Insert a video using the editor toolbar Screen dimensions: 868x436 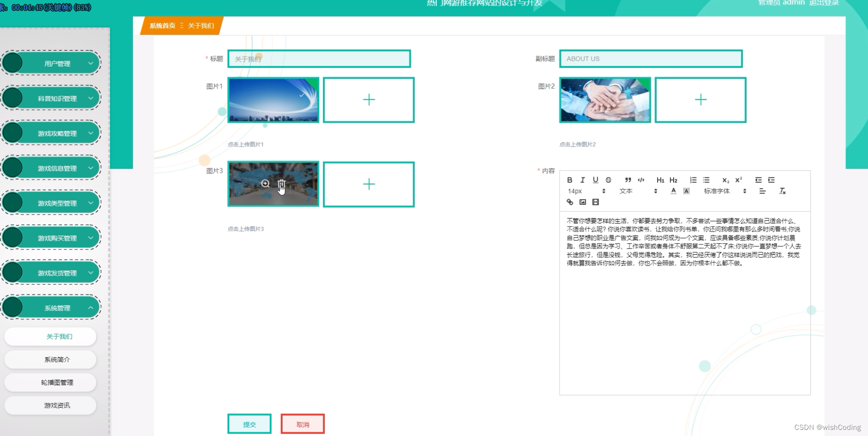coord(595,201)
